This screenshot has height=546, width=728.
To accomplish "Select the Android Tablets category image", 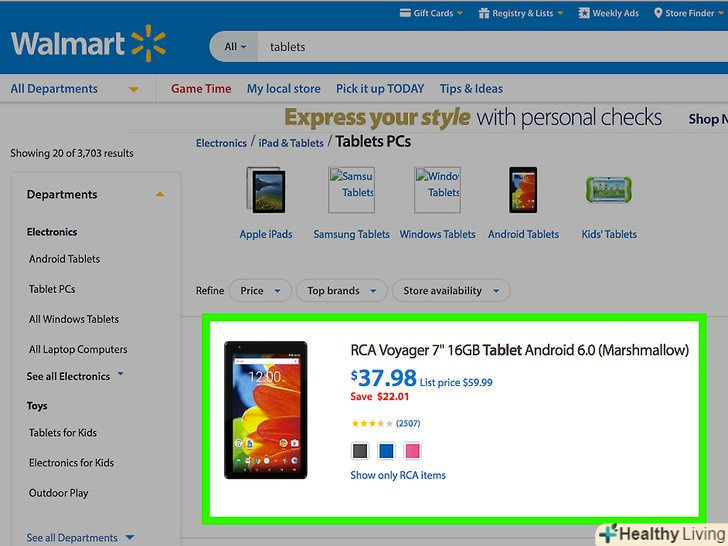I will pyautogui.click(x=523, y=190).
